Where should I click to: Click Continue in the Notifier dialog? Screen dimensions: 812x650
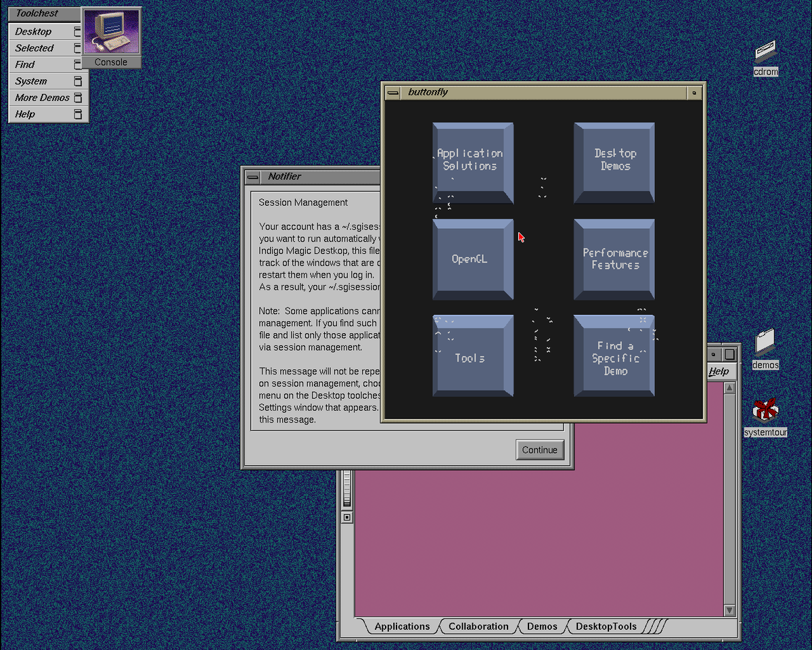click(539, 450)
